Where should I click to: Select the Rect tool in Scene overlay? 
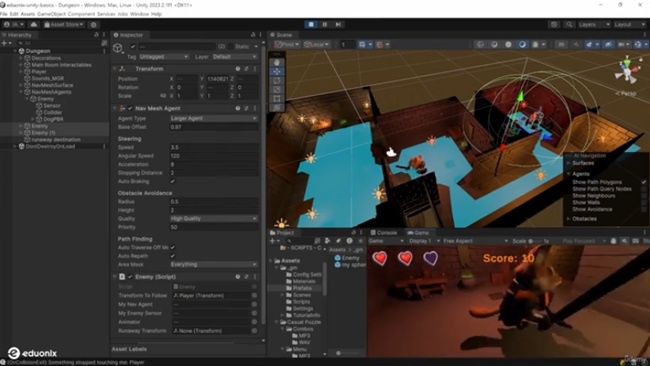click(x=276, y=99)
